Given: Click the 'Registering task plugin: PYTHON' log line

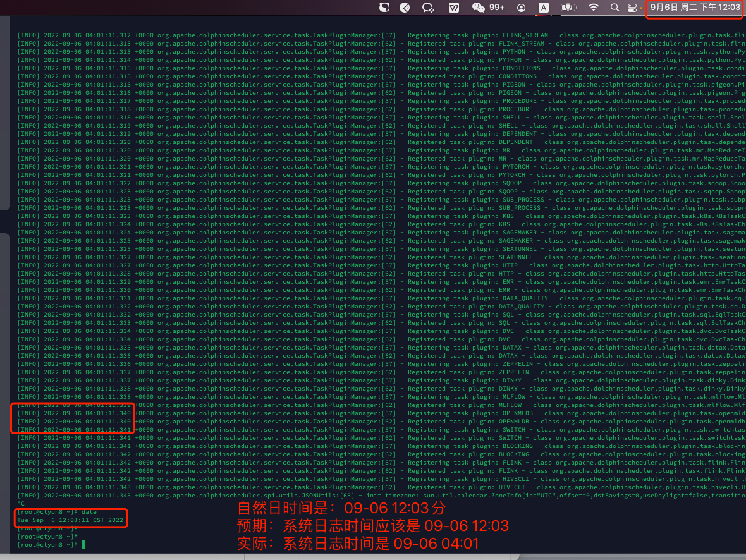Looking at the screenshot, I should [x=382, y=52].
